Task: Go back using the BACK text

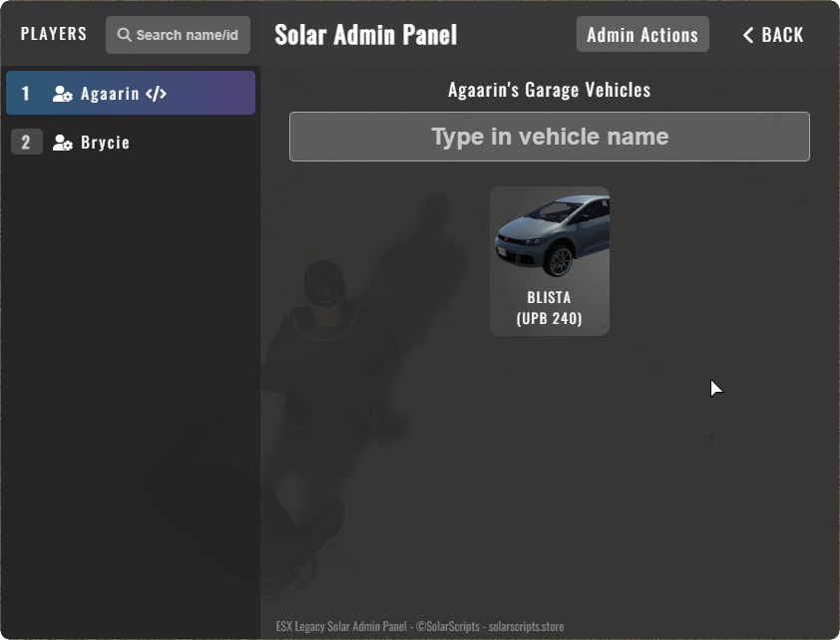Action: tap(782, 35)
